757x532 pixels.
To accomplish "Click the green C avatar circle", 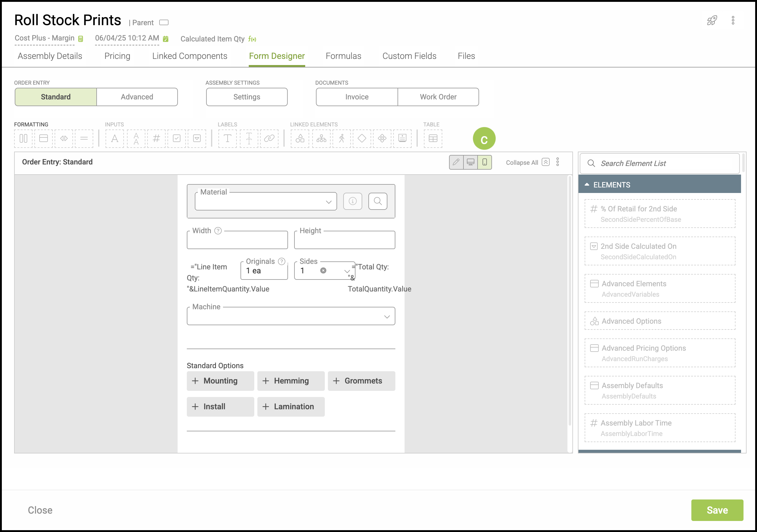I will click(x=484, y=139).
